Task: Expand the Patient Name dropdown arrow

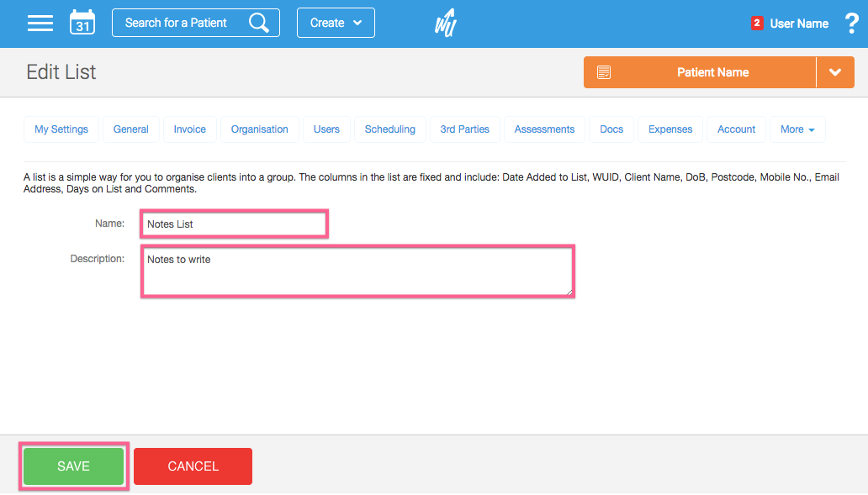Action: pyautogui.click(x=835, y=72)
